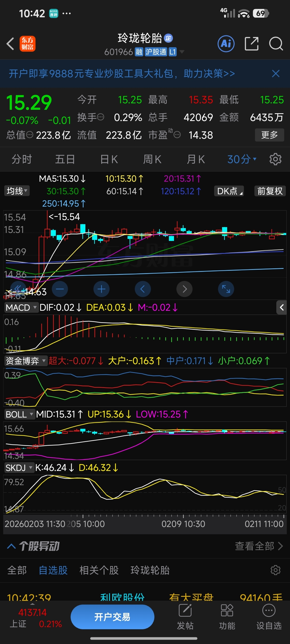
Task: Tap the 上证 index 4137.14 ticker
Action: (36, 618)
